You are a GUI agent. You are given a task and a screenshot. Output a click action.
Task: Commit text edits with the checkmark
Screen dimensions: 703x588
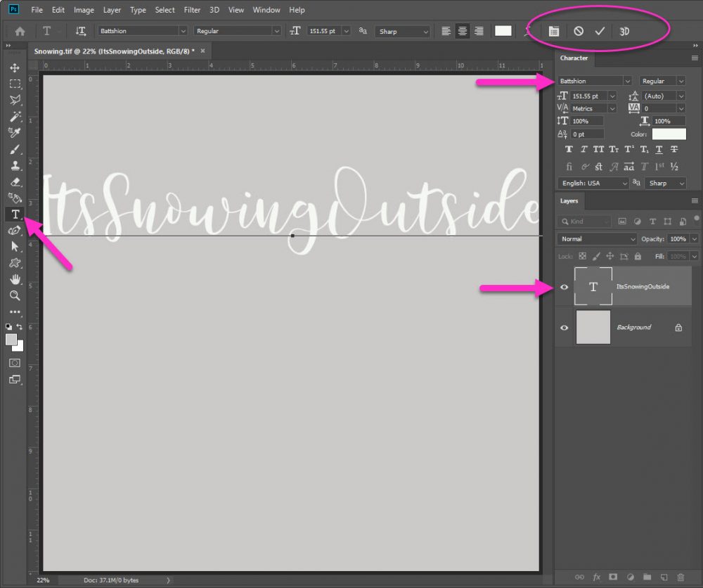600,31
